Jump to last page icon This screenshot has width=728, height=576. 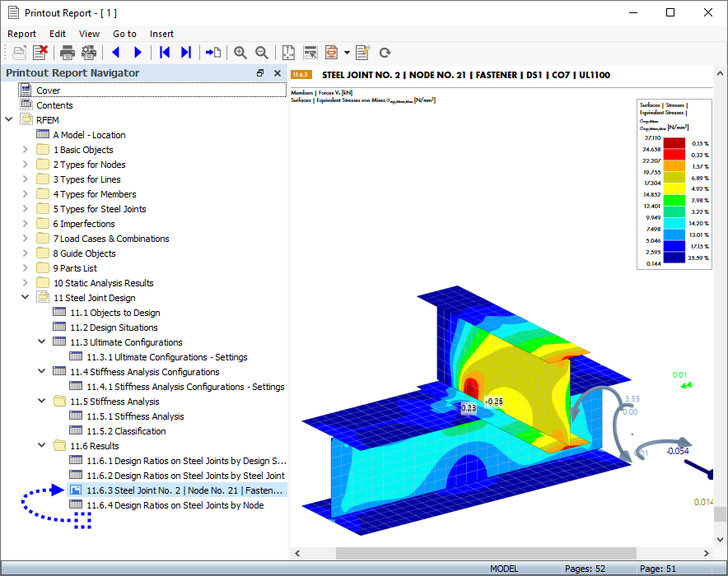click(186, 53)
